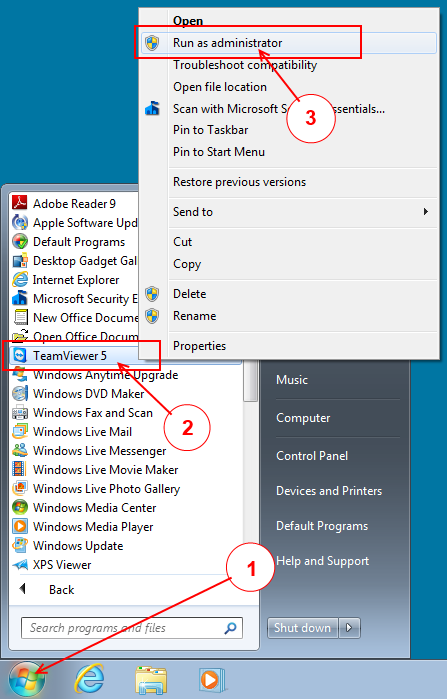The height and width of the screenshot is (699, 447).
Task: Click the Apple Software Update icon
Action: 20,222
